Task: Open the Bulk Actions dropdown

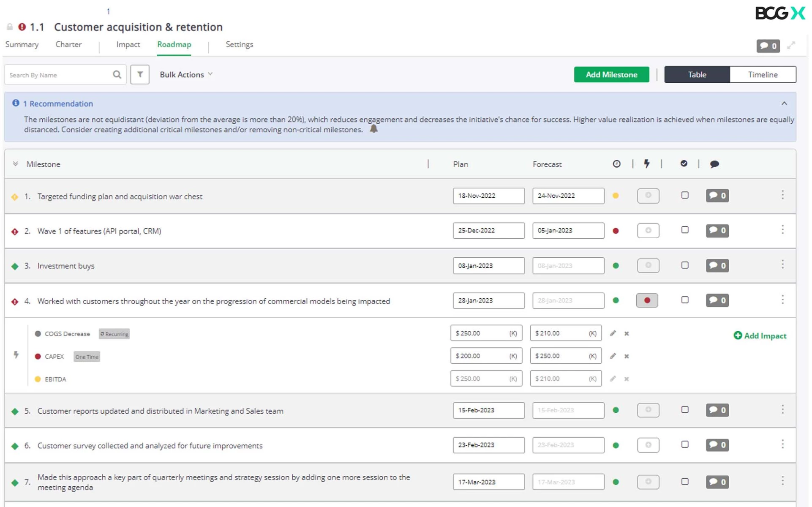Action: pyautogui.click(x=186, y=74)
